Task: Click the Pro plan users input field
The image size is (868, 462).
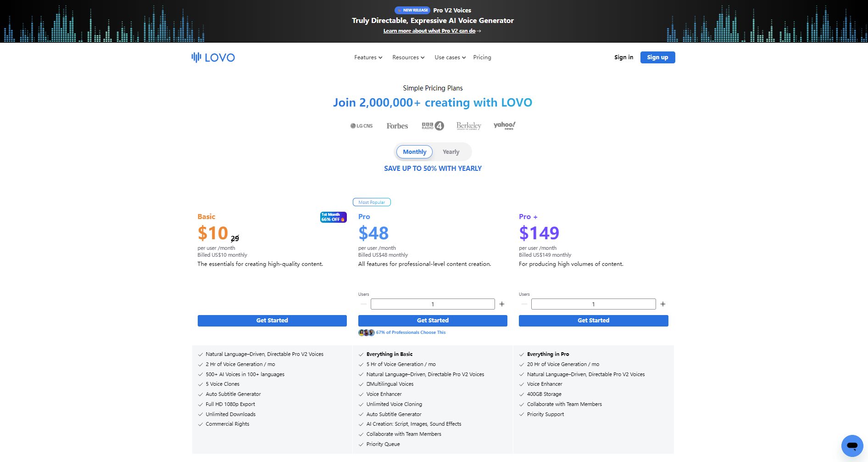Action: pos(432,304)
